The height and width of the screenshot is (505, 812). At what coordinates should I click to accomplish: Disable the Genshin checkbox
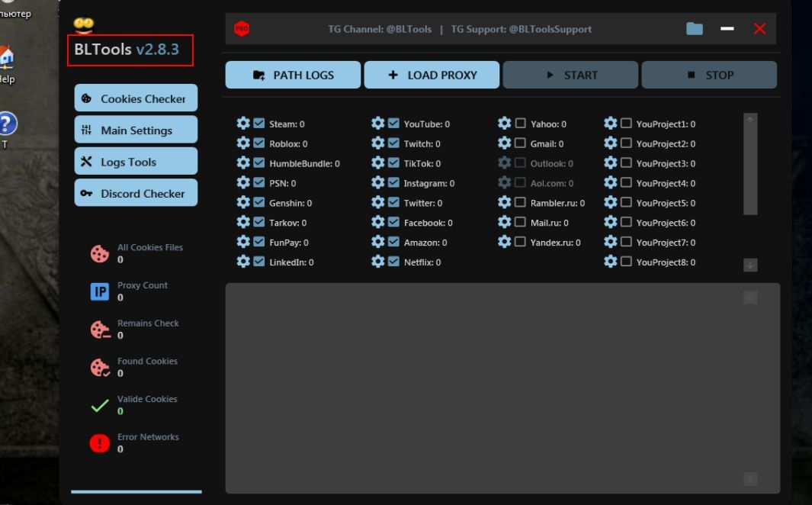tap(259, 203)
